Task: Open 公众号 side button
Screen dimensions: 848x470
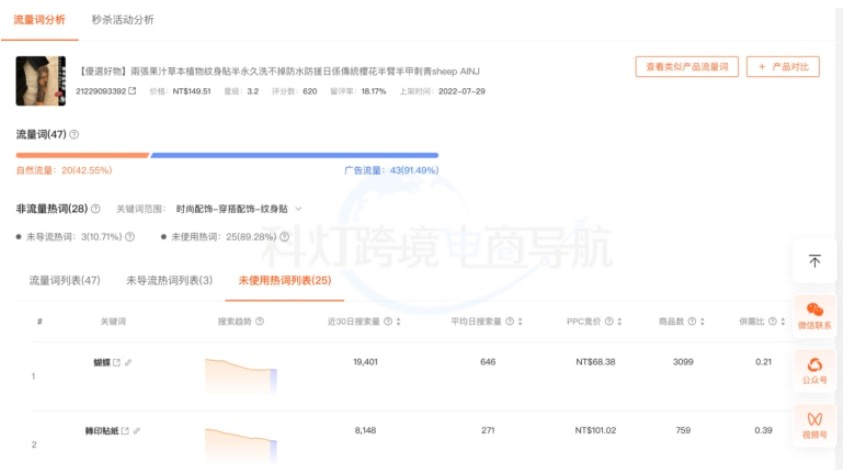Action: pyautogui.click(x=814, y=370)
